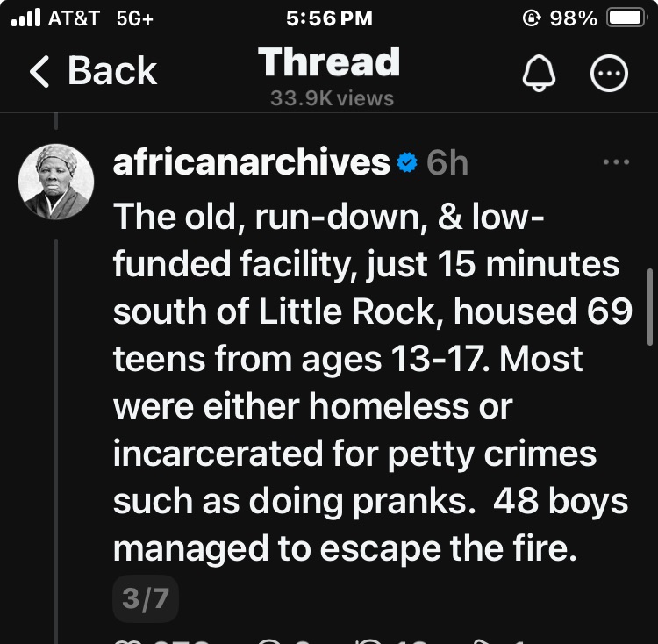Image resolution: width=658 pixels, height=644 pixels.
Task: Open the circled ellipsis thread options
Action: [x=609, y=75]
